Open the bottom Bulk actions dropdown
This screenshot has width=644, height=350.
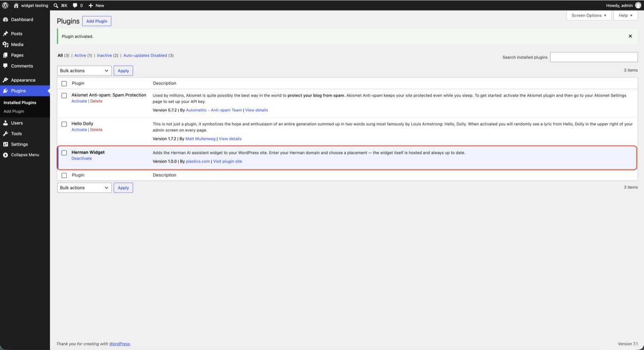[84, 187]
